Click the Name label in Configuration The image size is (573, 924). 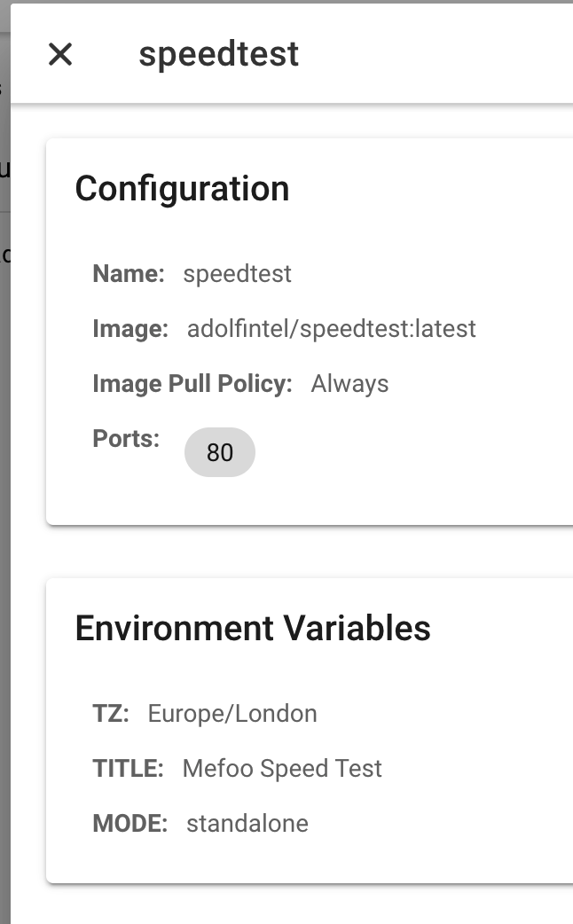pyautogui.click(x=128, y=273)
